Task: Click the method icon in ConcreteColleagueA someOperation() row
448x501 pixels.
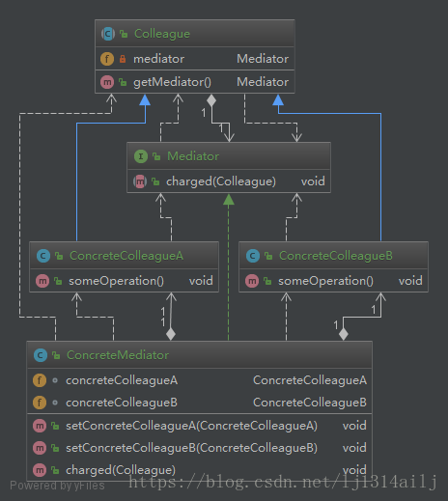Action: [42, 281]
